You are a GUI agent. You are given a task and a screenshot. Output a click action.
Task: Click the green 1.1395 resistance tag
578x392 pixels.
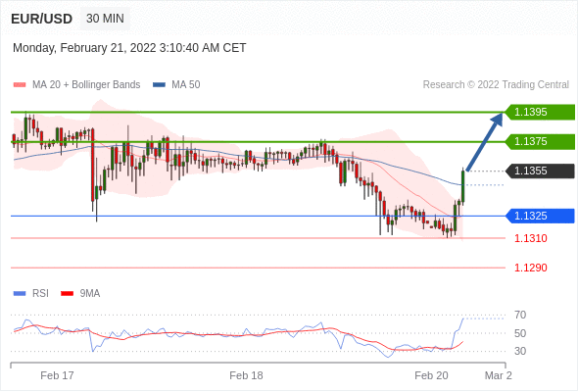click(x=539, y=112)
